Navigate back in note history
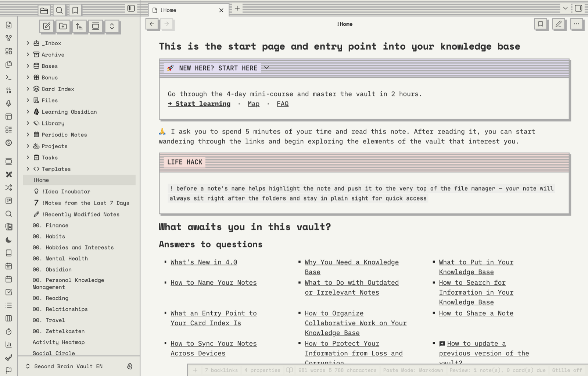The image size is (588, 376). tap(152, 24)
